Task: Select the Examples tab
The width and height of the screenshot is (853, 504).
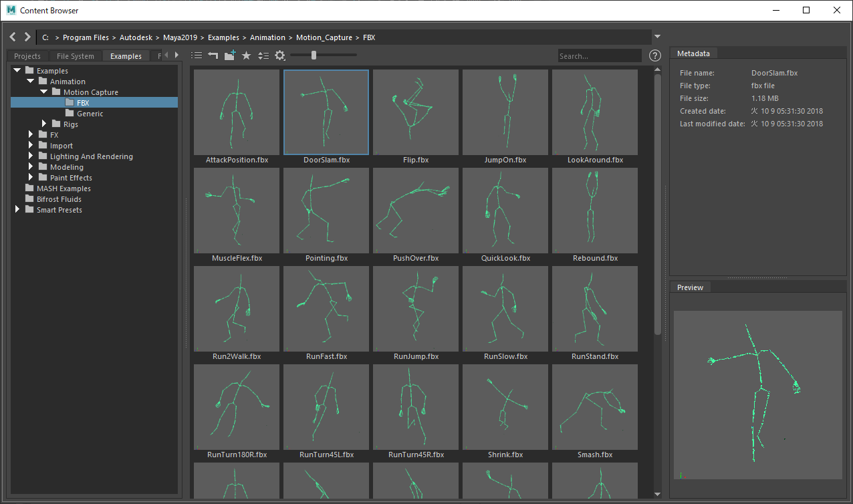Action: (126, 56)
